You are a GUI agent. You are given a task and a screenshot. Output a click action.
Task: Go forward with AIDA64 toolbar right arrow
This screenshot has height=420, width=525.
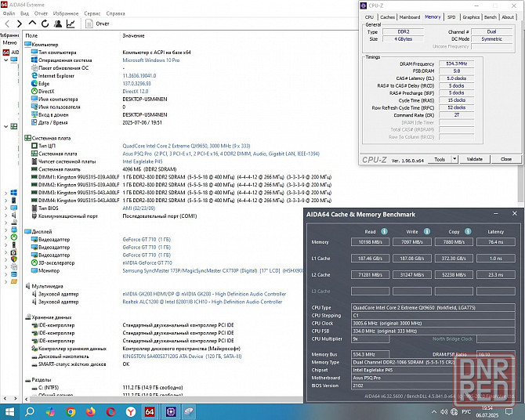20,24
